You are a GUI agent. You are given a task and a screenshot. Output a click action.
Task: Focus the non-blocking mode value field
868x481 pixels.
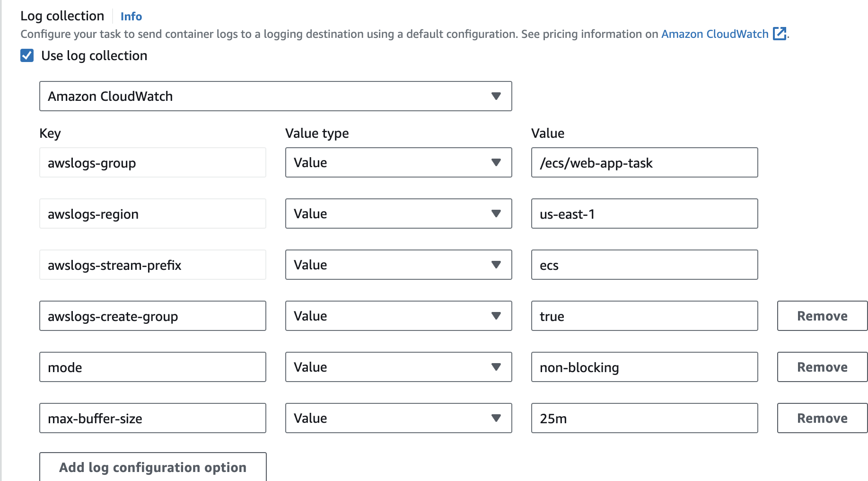(x=644, y=367)
